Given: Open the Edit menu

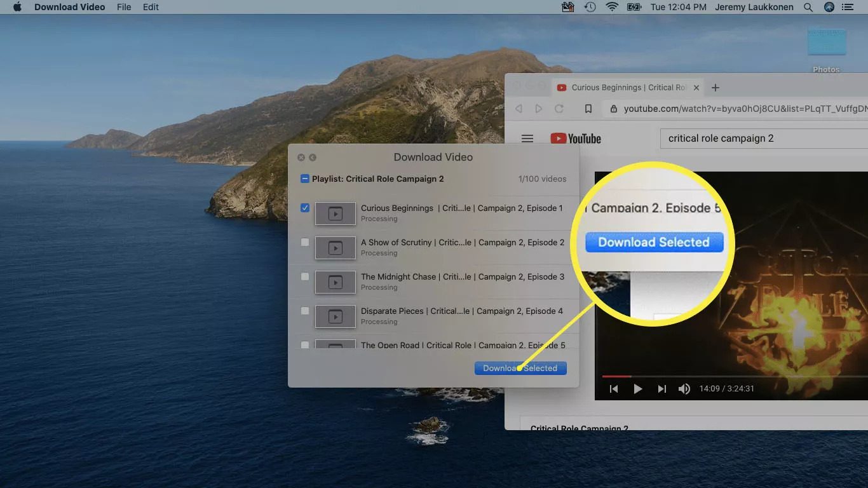Looking at the screenshot, I should [151, 7].
